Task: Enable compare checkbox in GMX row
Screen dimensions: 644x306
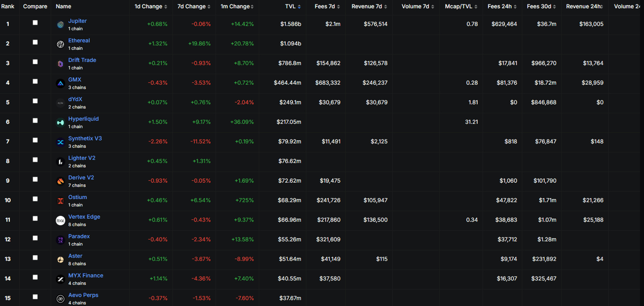Action: point(35,81)
